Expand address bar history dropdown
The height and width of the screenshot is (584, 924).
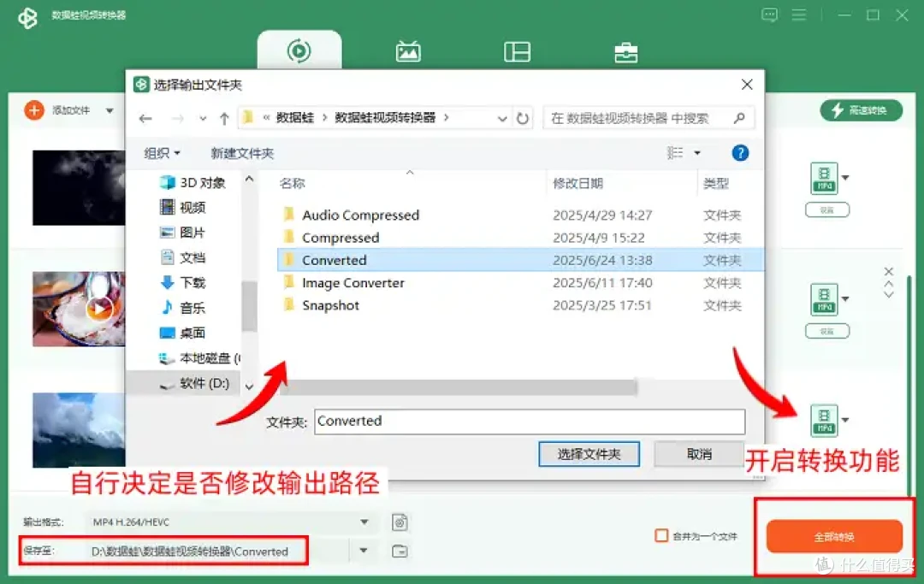tap(502, 118)
